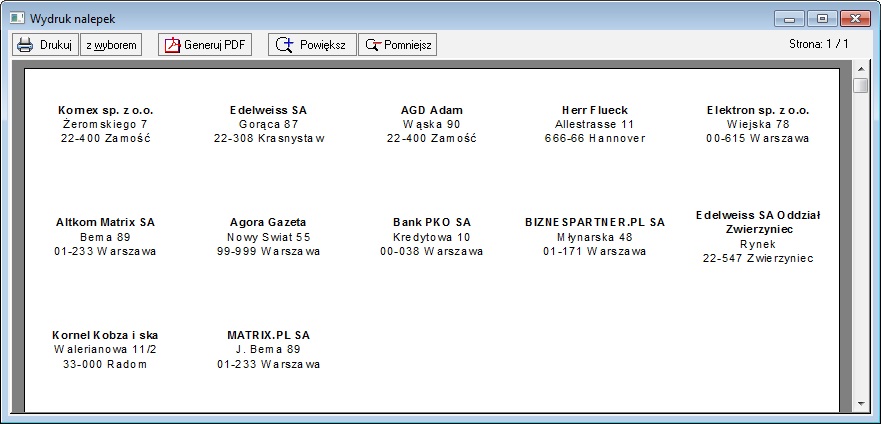Click '01-171 Warszawa' postal line
This screenshot has height=424, width=881.
click(594, 251)
